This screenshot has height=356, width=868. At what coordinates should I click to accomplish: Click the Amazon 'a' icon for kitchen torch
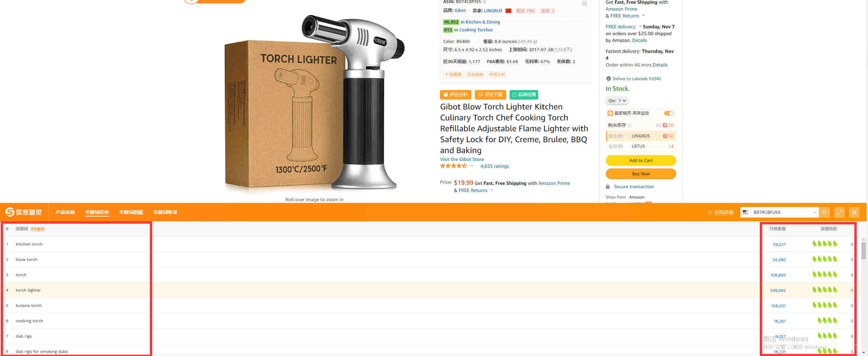[x=851, y=244]
